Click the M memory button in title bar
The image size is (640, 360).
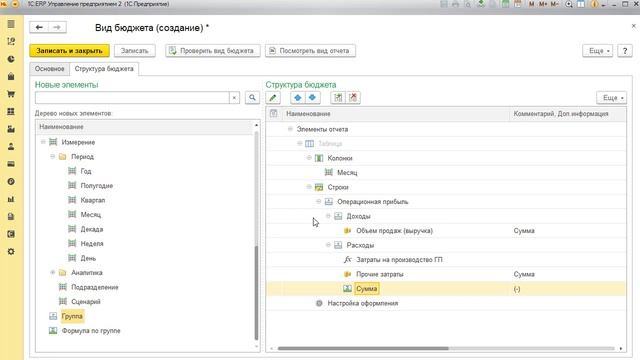click(x=531, y=4)
